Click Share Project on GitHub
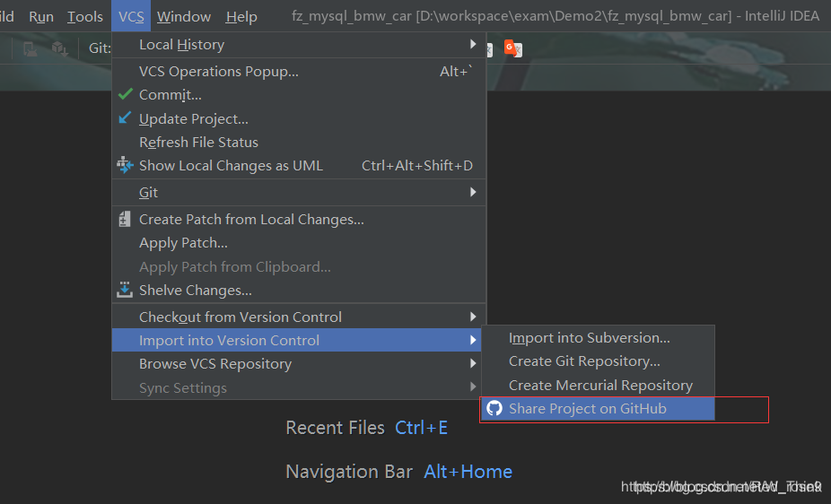This screenshot has height=504, width=831. 598,409
